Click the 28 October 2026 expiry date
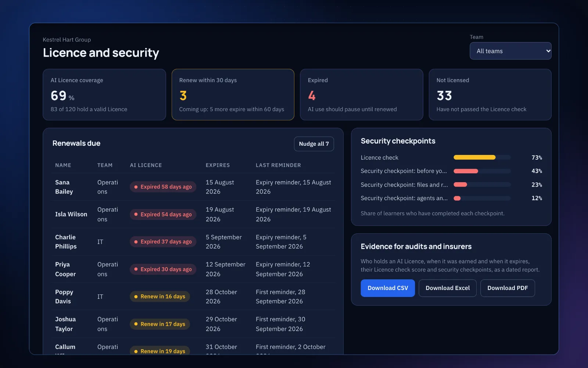Screen dimensions: 588x368 click(x=221, y=297)
